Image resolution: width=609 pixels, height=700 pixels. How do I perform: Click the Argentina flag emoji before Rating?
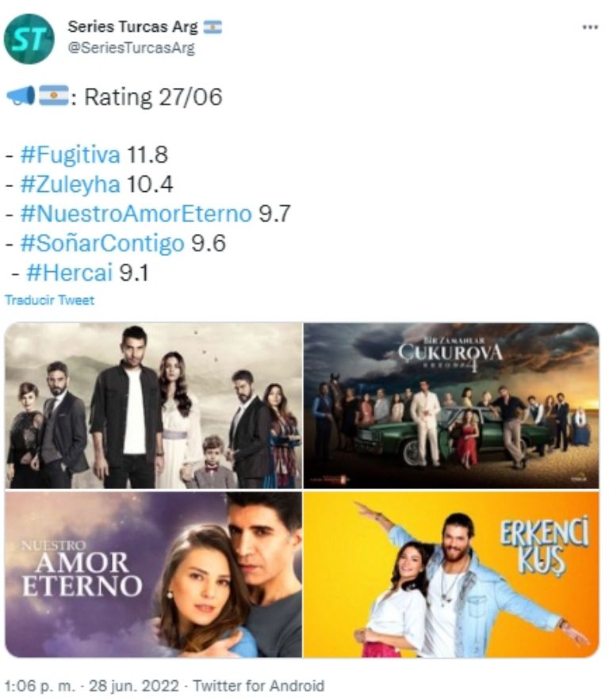coord(54,96)
